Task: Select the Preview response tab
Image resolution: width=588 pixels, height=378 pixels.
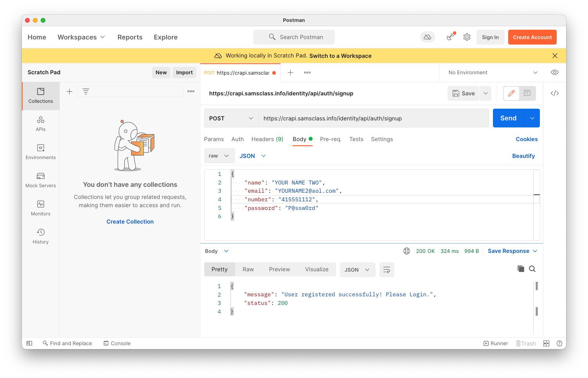Action: coord(279,269)
